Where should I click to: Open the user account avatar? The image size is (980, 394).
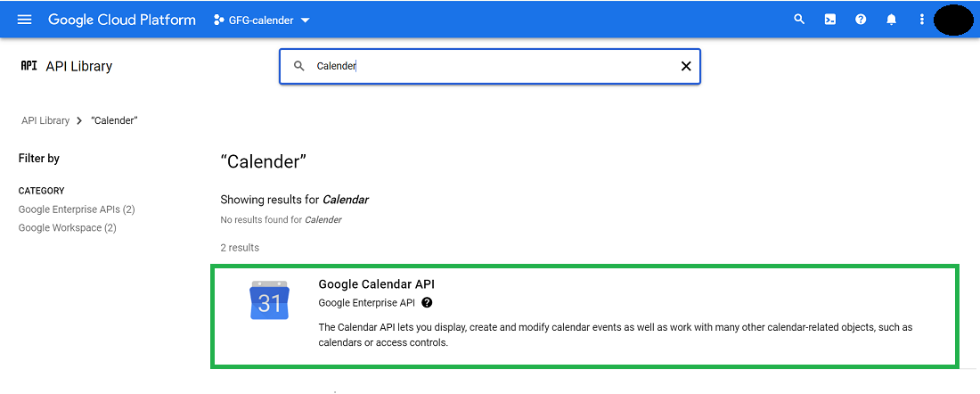tap(953, 20)
